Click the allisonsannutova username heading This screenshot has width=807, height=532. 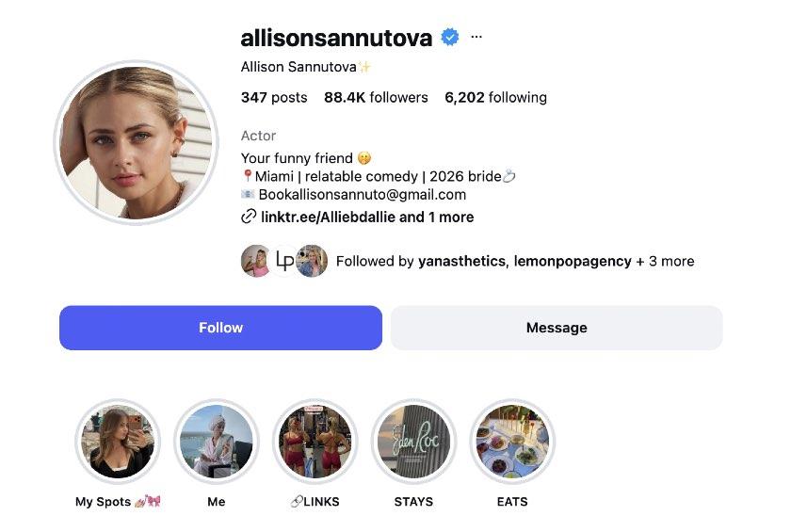click(x=336, y=38)
